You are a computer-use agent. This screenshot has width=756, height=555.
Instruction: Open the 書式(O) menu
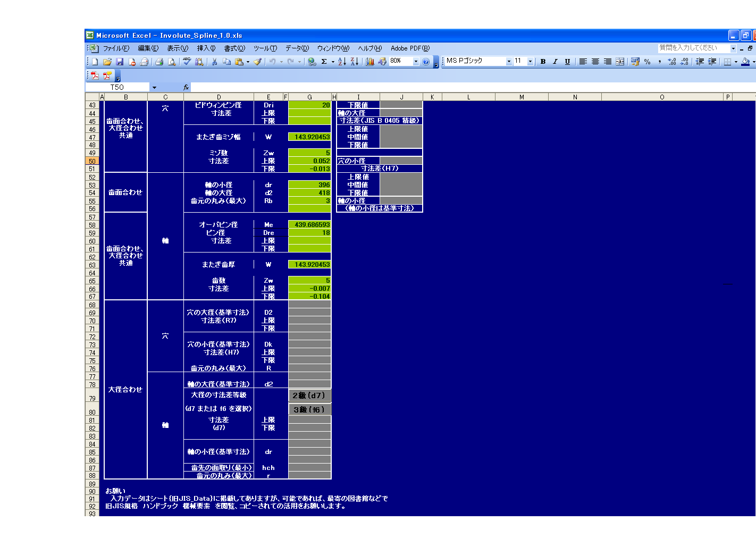(234, 48)
